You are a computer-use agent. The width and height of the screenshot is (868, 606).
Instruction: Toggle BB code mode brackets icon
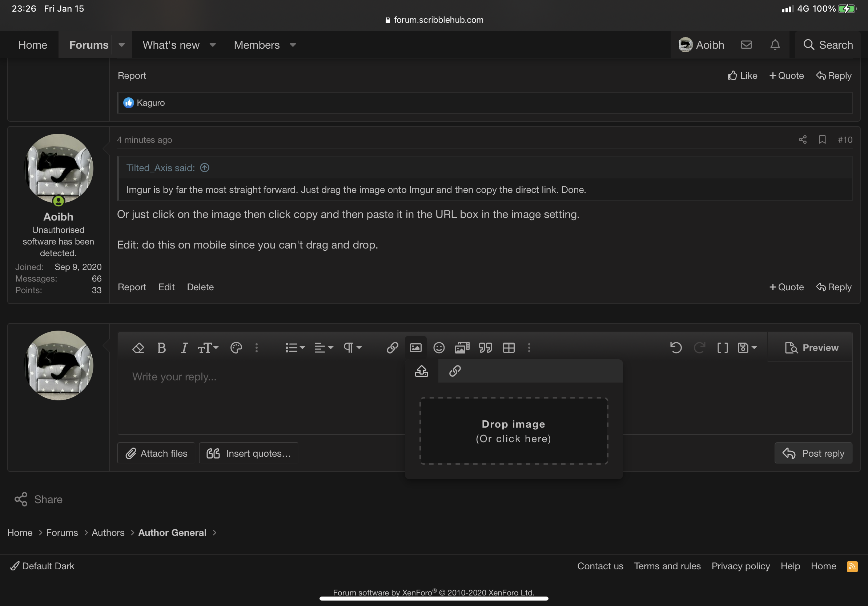pyautogui.click(x=723, y=348)
